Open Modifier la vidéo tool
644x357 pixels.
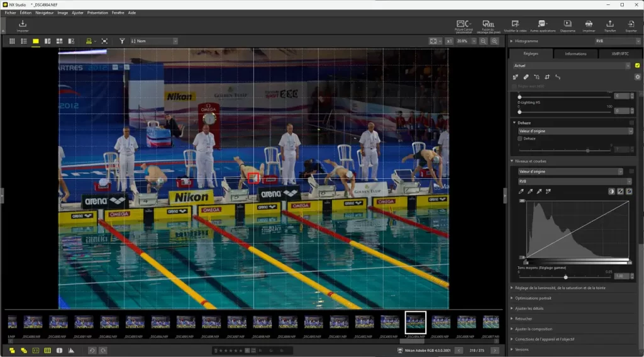[514, 25]
